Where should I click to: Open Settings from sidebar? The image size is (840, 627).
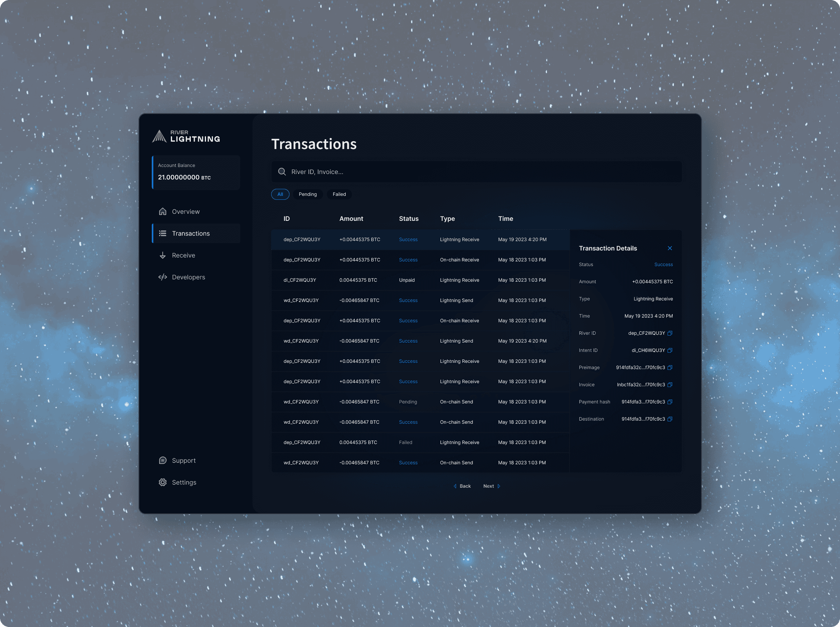[184, 482]
